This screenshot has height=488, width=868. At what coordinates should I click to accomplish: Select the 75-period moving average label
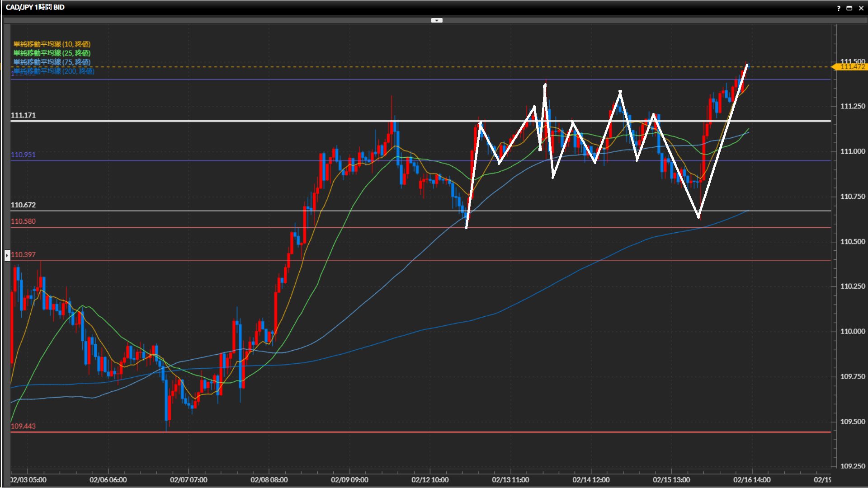pyautogui.click(x=52, y=62)
